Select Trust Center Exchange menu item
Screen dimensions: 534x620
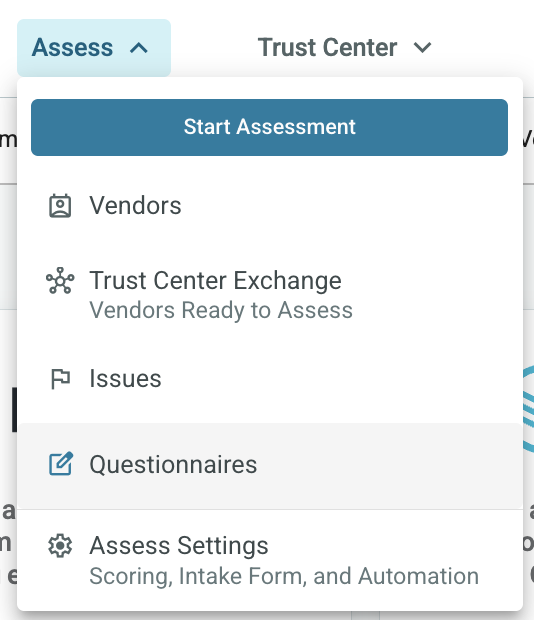pyautogui.click(x=270, y=294)
